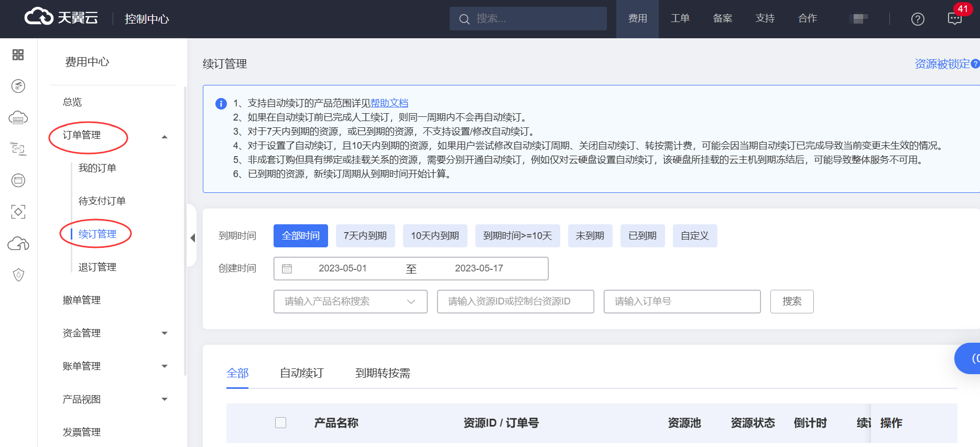
Task: Open the product name search dropdown
Action: (350, 301)
